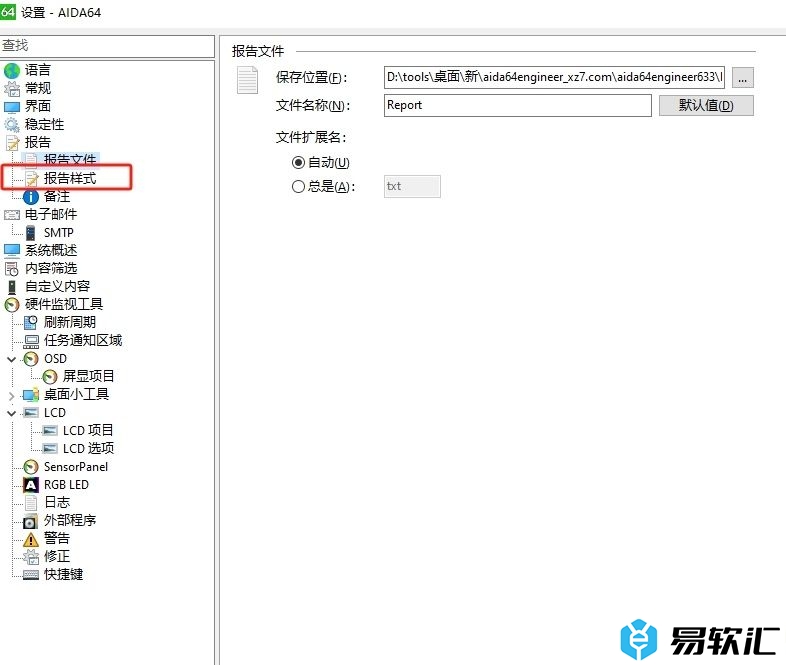Click the clock icon beside 刷新周期
The height and width of the screenshot is (665, 786).
[31, 323]
